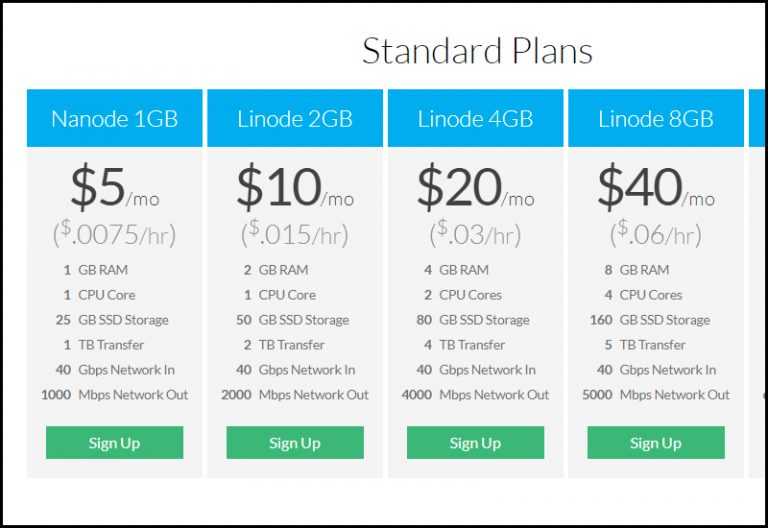Click the $.06/hr hourly rate
Viewport: 768px width, 528px height.
tap(656, 234)
